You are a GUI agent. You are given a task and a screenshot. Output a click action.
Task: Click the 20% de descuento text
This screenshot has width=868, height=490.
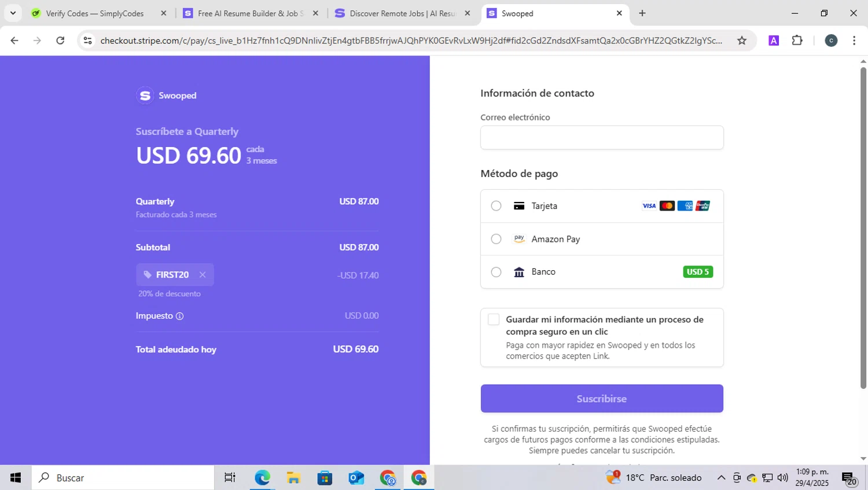(170, 294)
